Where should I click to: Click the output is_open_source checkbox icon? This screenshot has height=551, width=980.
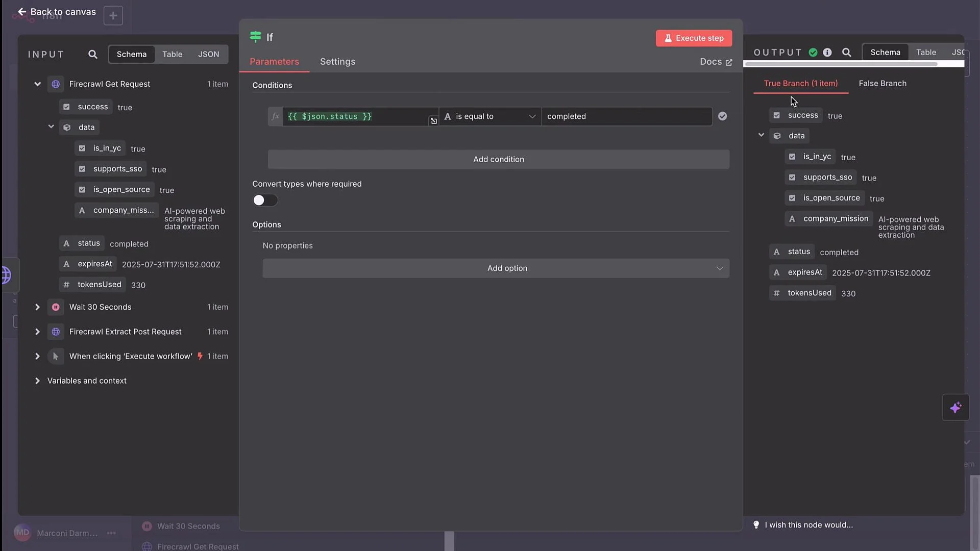tap(792, 198)
